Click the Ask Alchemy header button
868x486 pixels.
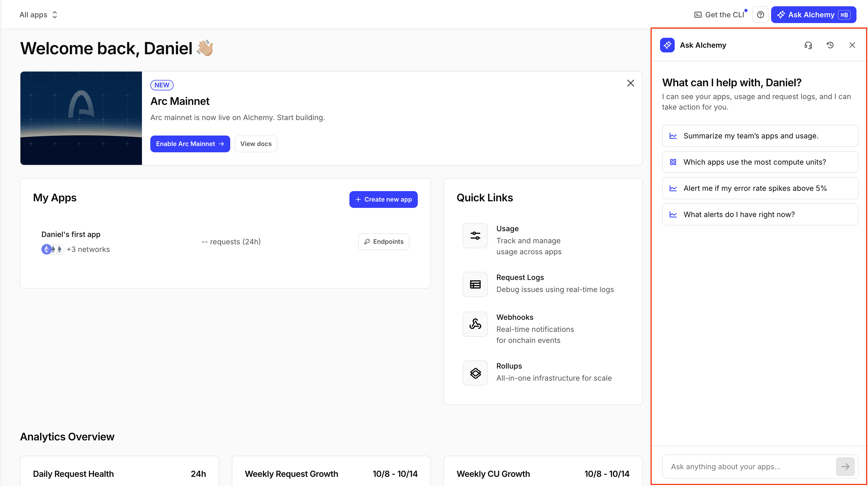(814, 15)
